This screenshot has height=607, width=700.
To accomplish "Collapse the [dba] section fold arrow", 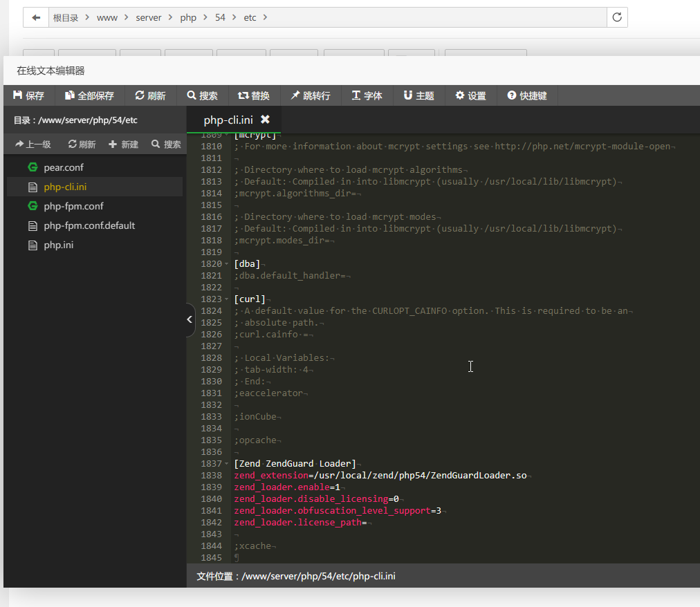I will tap(227, 264).
